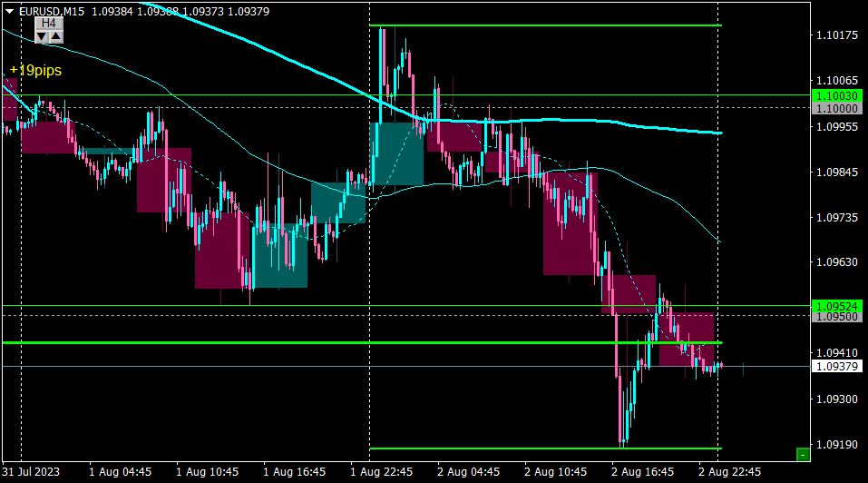Click the down arrow under H4
This screenshot has width=868, height=483.
42,37
